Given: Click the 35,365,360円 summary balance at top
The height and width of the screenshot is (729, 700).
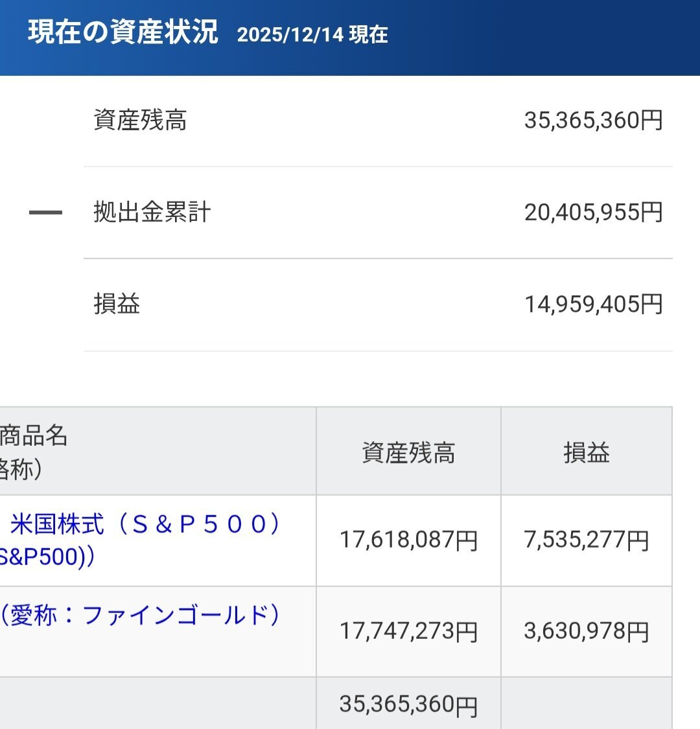Looking at the screenshot, I should click(593, 121).
